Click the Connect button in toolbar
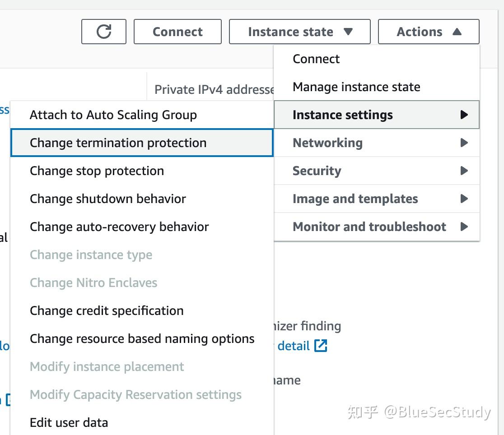 177,32
